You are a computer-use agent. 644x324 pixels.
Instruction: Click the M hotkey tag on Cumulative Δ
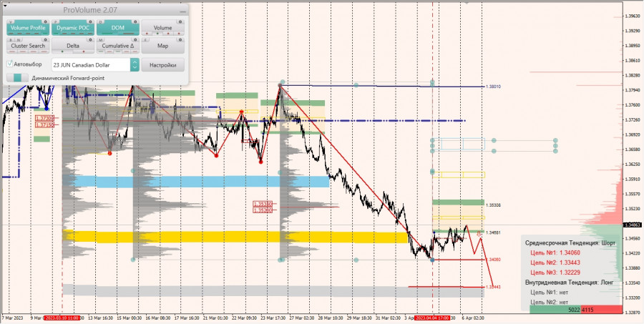pos(101,40)
